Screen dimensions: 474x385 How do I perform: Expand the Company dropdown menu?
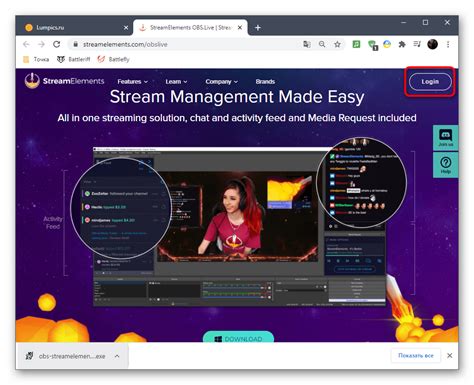[x=221, y=82]
